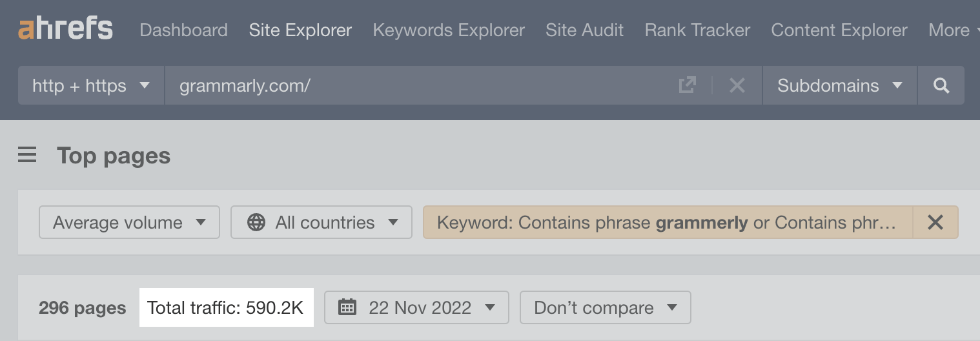Screen dimensions: 980x341
Task: Switch to Rank Tracker
Action: 698,30
